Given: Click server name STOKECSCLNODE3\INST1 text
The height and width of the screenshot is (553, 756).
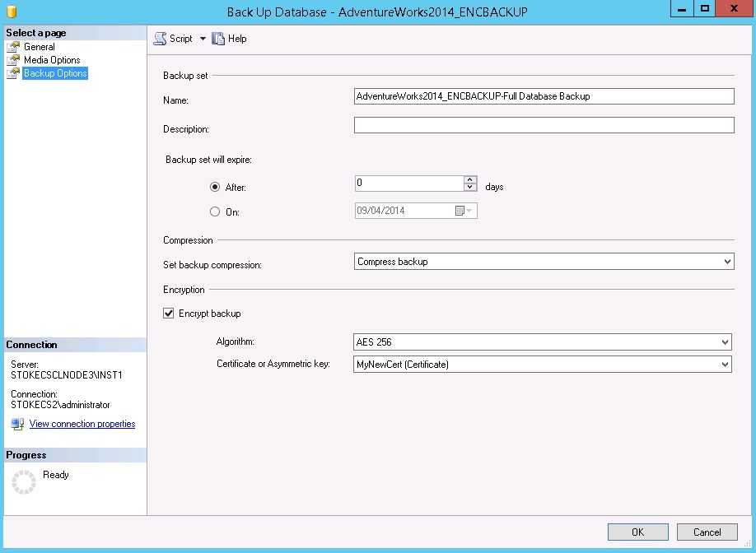Looking at the screenshot, I should coord(67,375).
